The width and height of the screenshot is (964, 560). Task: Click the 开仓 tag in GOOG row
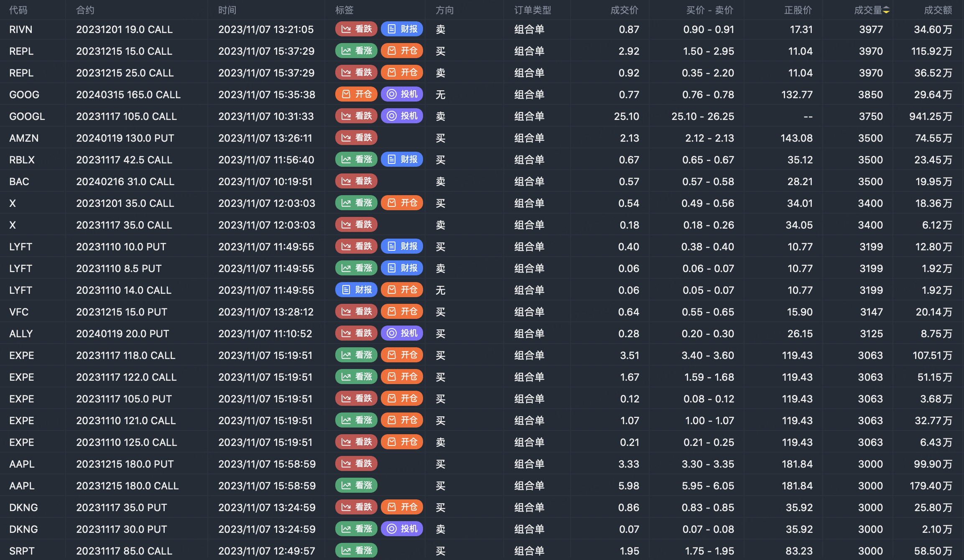(357, 94)
